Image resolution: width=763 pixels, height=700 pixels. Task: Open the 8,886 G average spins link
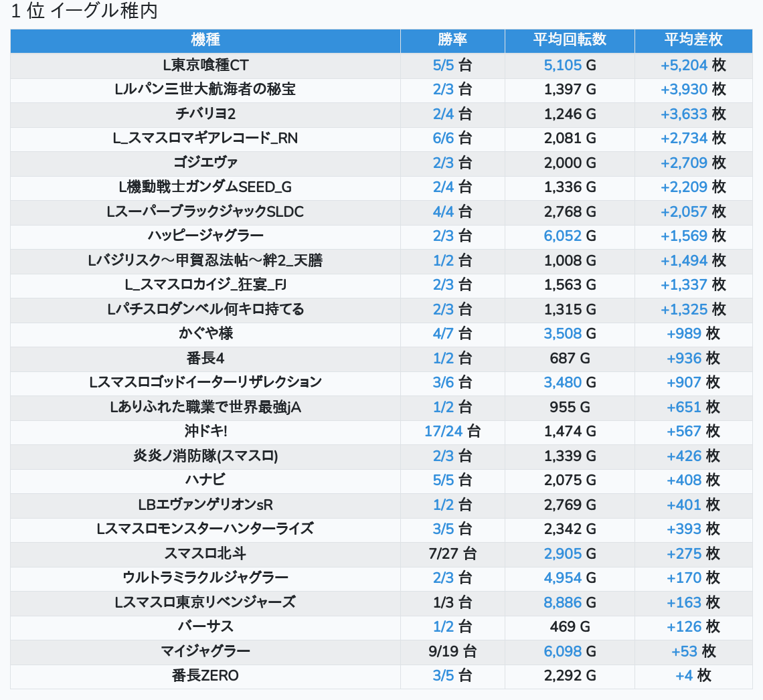tap(562, 602)
